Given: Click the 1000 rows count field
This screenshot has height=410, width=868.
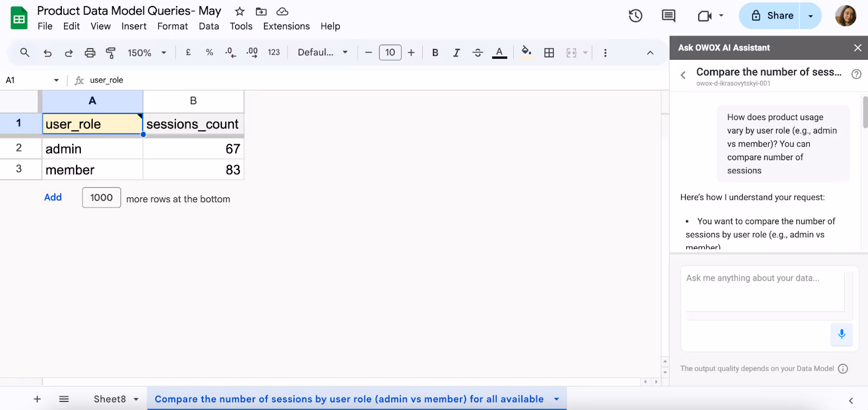Looking at the screenshot, I should tap(101, 198).
